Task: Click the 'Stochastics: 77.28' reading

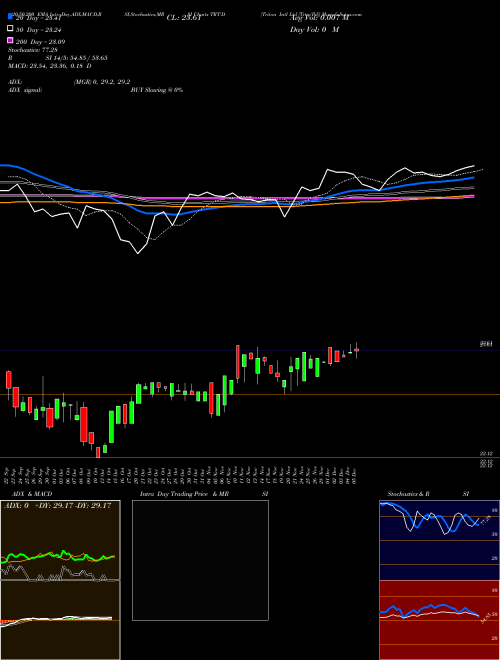Action: click(x=33, y=50)
